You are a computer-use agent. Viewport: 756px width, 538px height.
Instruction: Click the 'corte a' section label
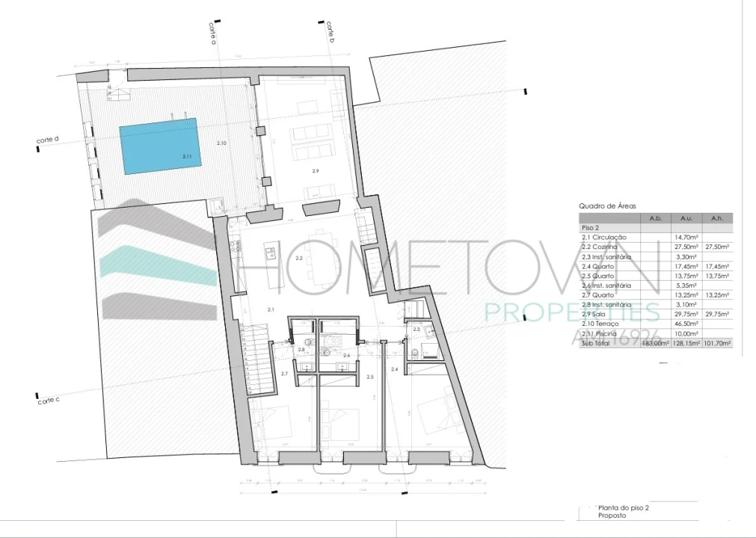click(x=212, y=34)
